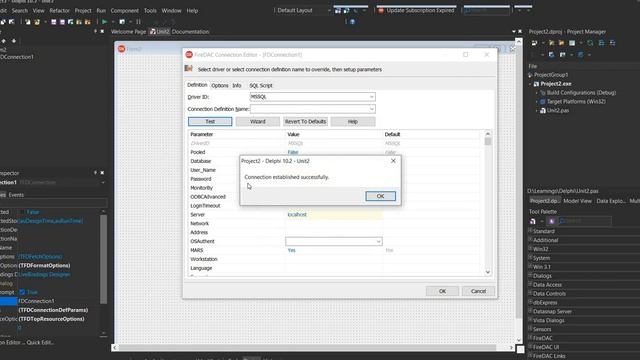
Task: Click the green refresh icon in Project Manager toolbar
Action: [x=590, y=43]
